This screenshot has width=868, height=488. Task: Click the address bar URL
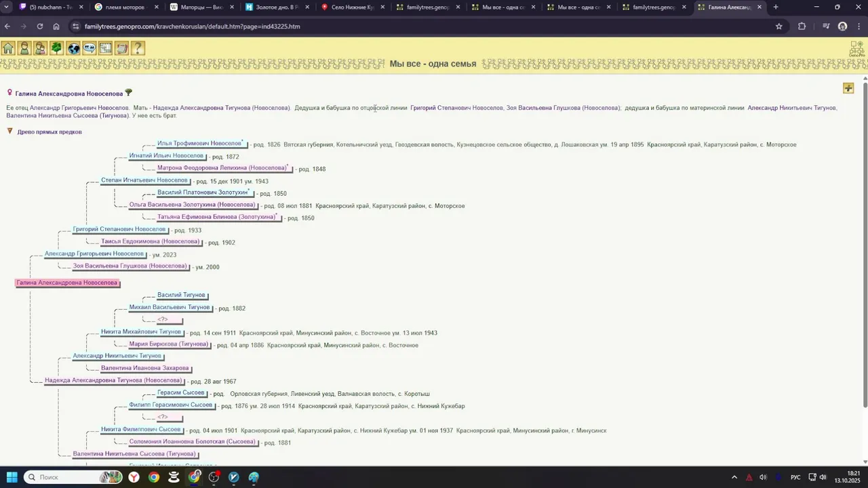pos(193,26)
